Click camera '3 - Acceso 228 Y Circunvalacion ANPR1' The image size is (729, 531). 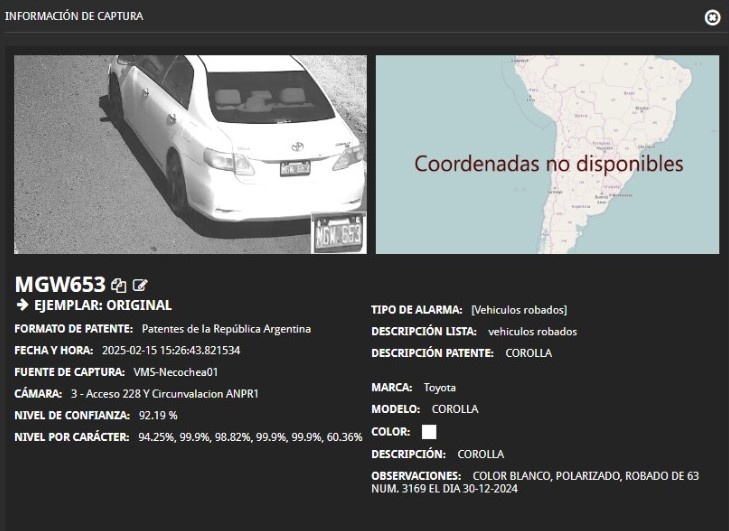[165, 394]
